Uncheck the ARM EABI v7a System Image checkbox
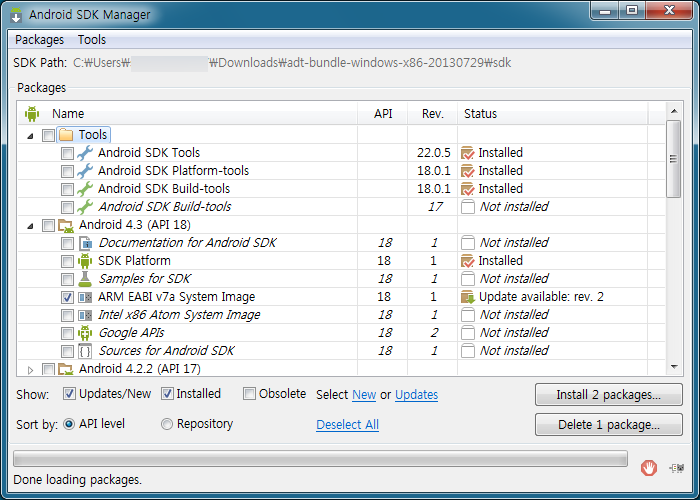Viewport: 700px width, 500px height. tap(67, 297)
